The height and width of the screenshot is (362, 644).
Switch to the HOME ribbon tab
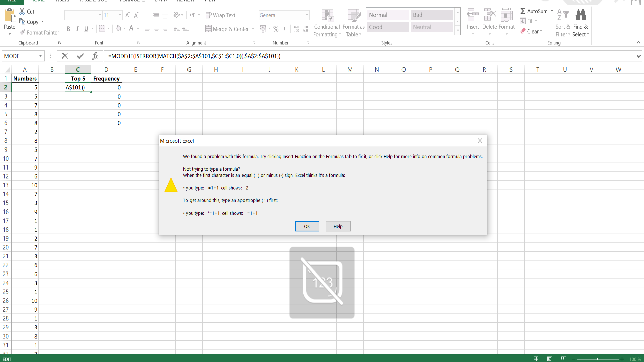pos(37,1)
